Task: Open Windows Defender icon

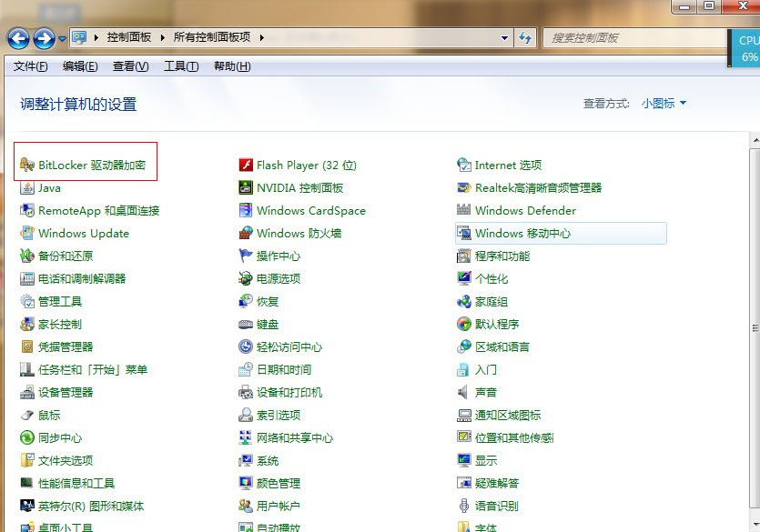Action: pos(464,211)
